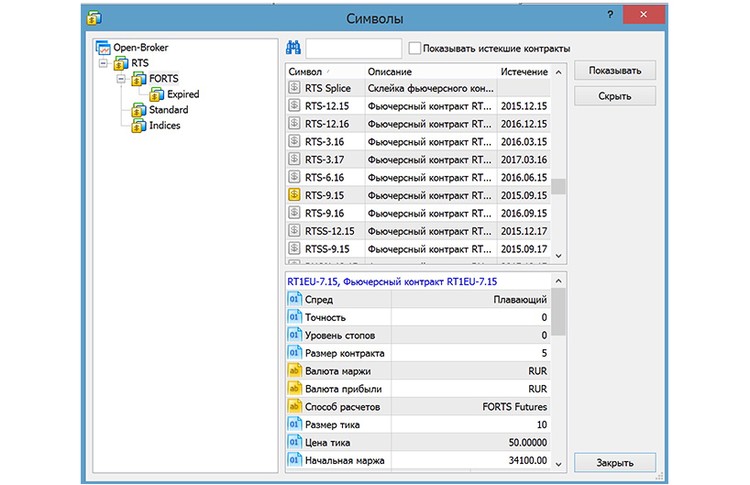Select the Standard group label in tree
The height and width of the screenshot is (485, 750).
coord(168,110)
